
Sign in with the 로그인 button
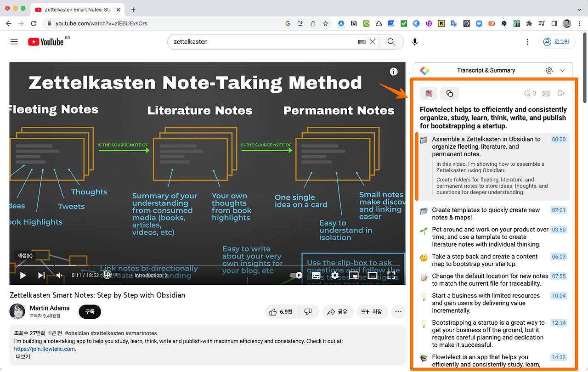(x=556, y=42)
